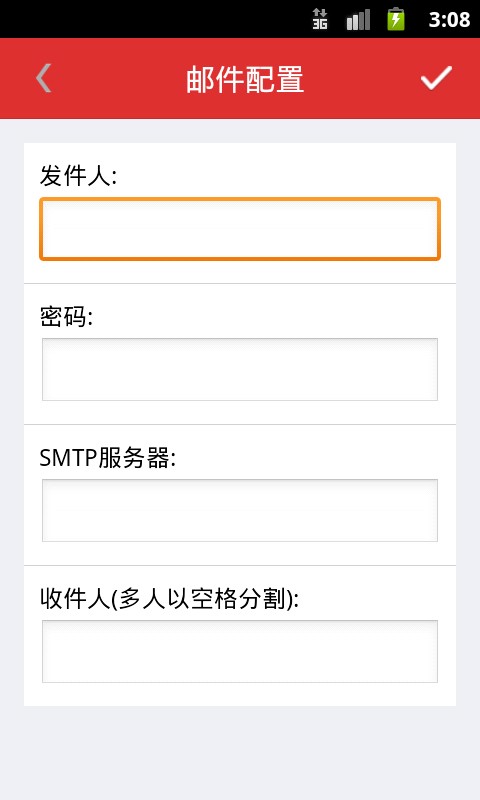Tap the 邮件配置 header title

245,79
